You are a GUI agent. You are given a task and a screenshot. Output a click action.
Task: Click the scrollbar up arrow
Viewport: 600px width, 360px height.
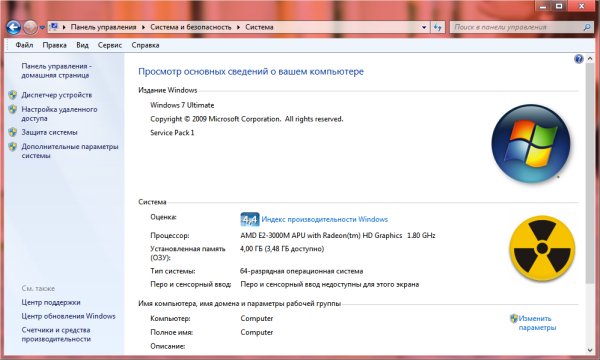(590, 59)
